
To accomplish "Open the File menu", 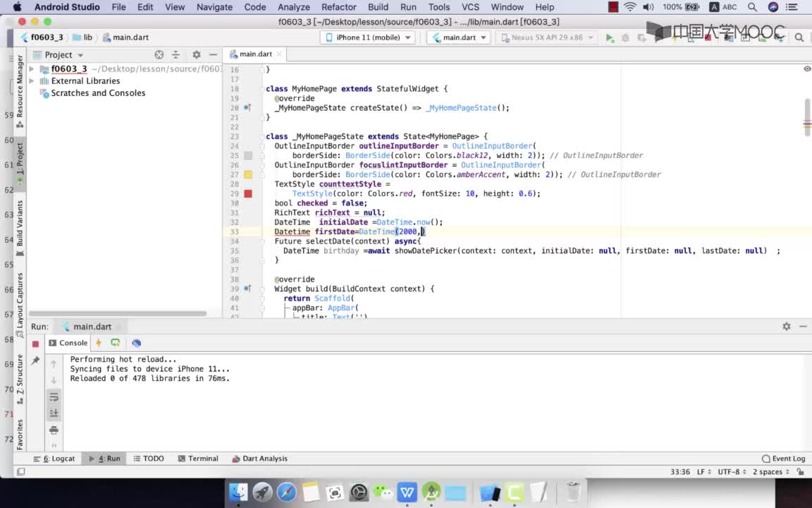I will 118,7.
